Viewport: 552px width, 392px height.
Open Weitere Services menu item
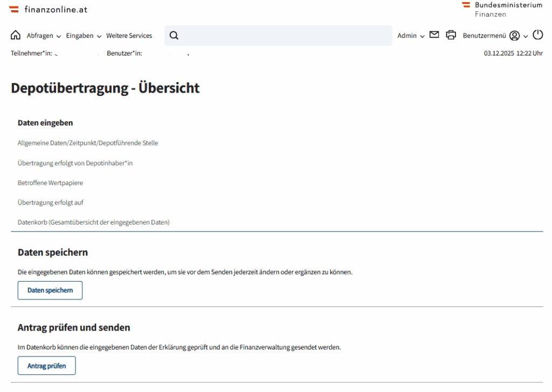129,36
